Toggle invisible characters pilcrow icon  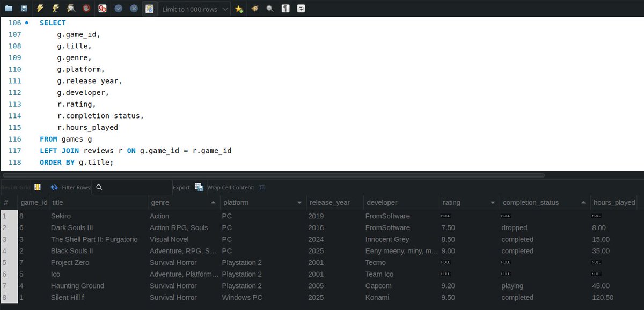[x=286, y=9]
